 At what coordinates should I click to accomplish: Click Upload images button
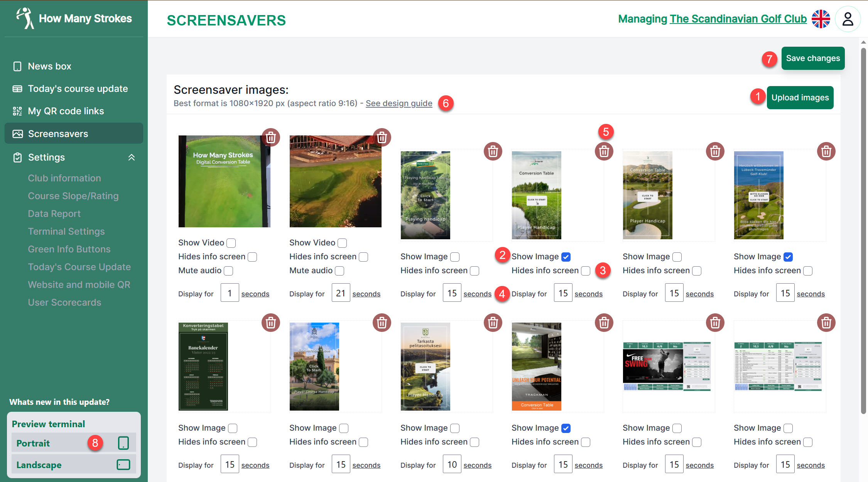coord(800,98)
